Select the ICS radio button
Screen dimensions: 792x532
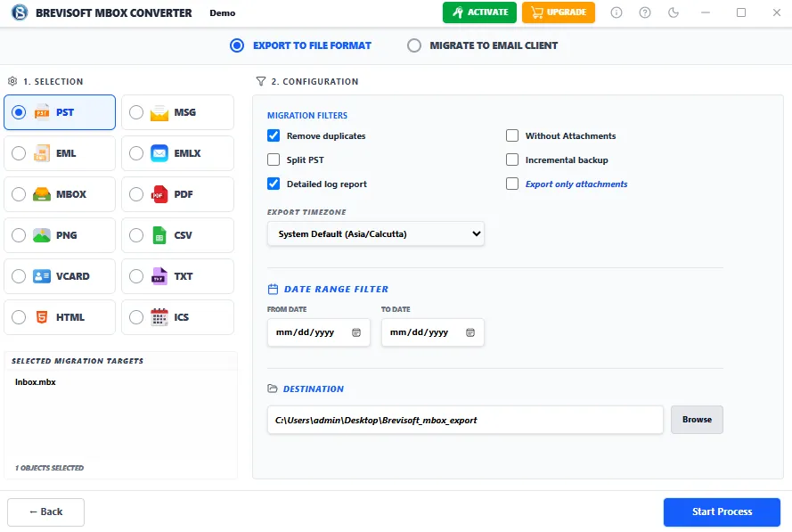(x=136, y=316)
